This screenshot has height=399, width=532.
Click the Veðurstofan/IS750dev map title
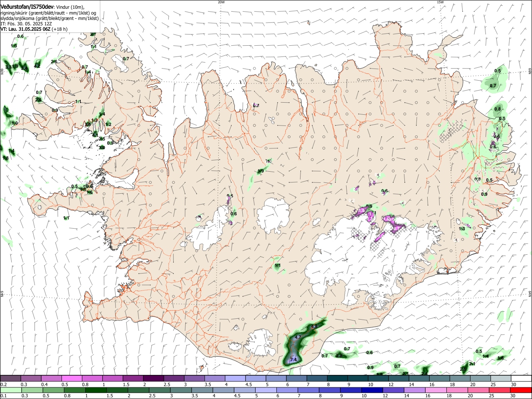pos(27,7)
